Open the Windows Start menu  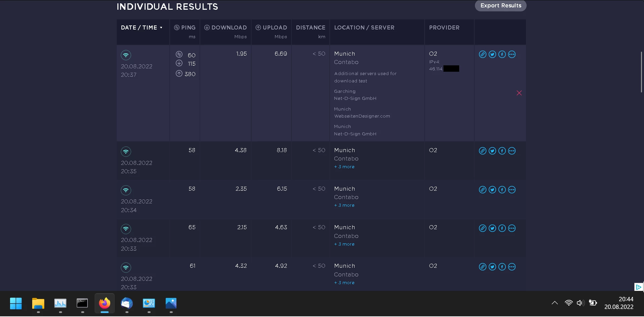[16, 304]
